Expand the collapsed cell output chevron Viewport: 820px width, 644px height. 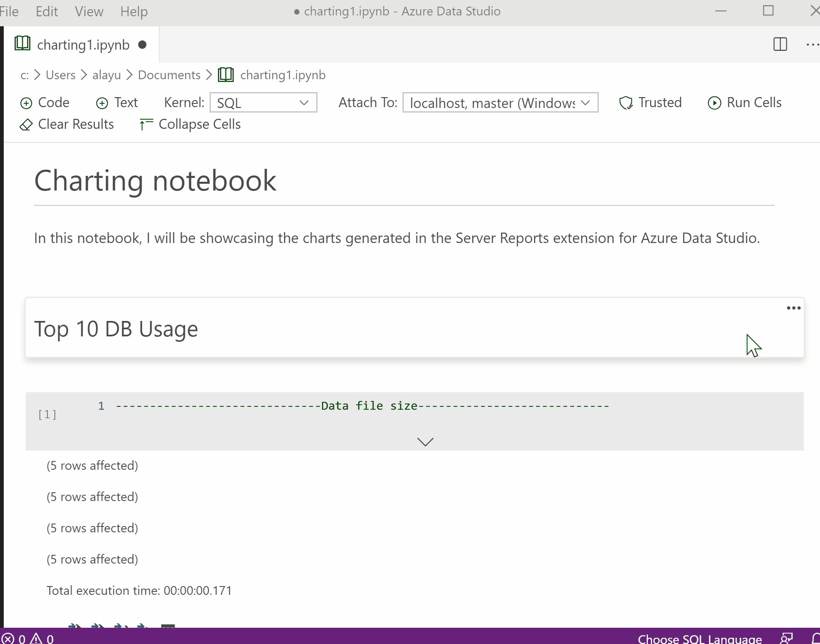pos(425,442)
